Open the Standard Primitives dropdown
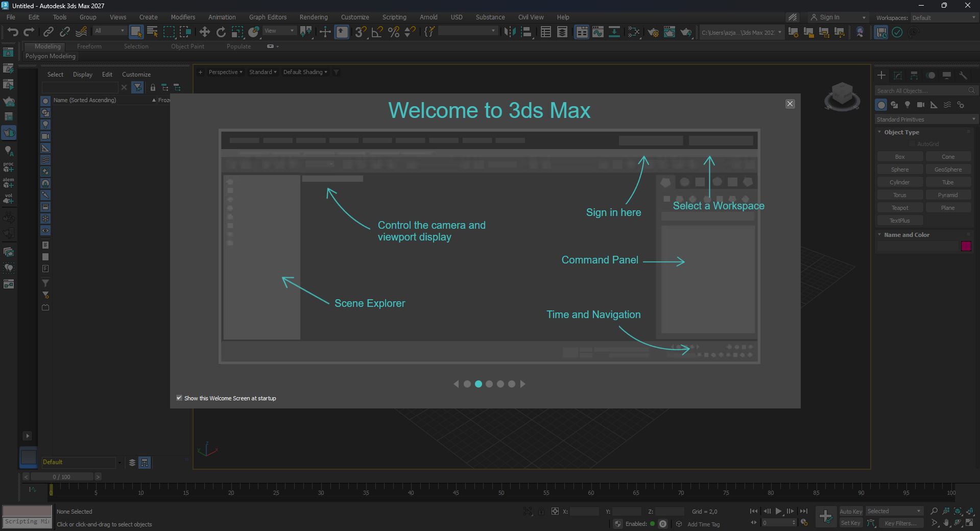Image resolution: width=980 pixels, height=531 pixels. 926,119
